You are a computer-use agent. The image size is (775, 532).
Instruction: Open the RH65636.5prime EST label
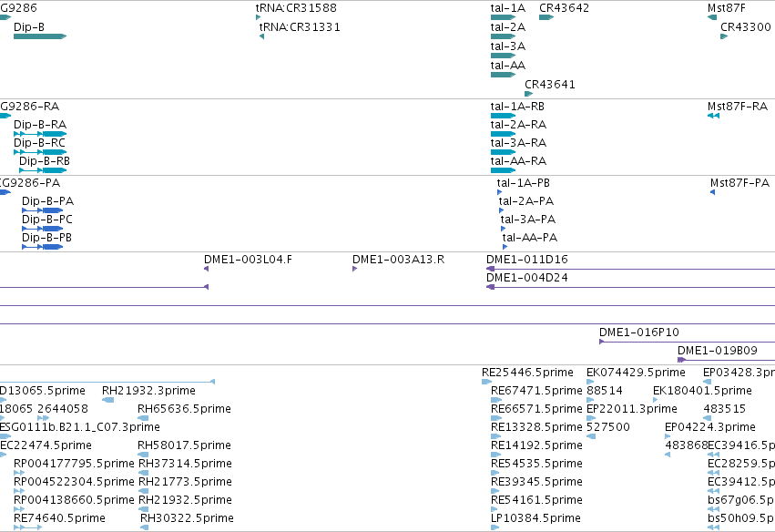(x=184, y=409)
